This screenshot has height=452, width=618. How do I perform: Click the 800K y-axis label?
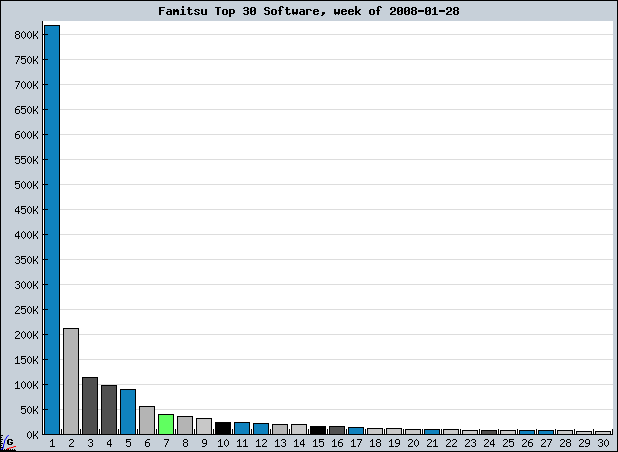click(x=27, y=35)
